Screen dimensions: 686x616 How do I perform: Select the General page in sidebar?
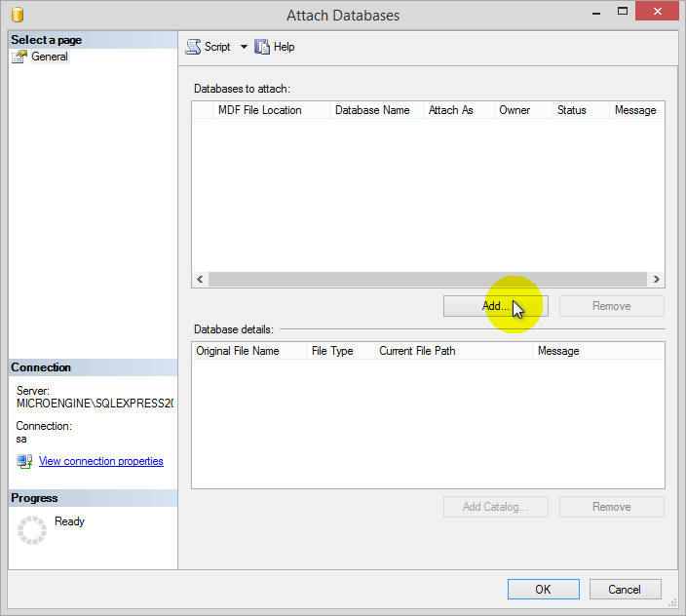[x=49, y=57]
